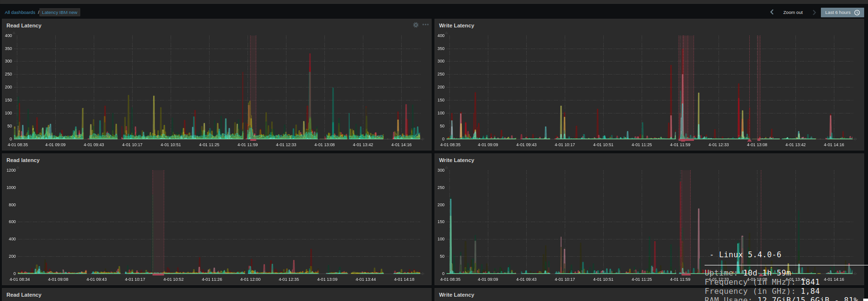Click the top-right Write Latency widget title
Image resolution: width=868 pixels, height=301 pixels.
click(x=457, y=25)
